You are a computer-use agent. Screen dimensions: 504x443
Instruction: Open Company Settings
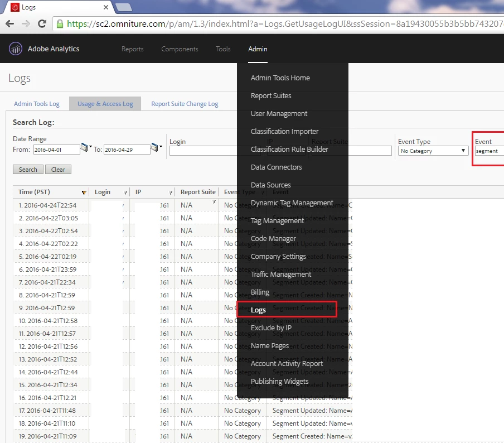click(x=278, y=257)
